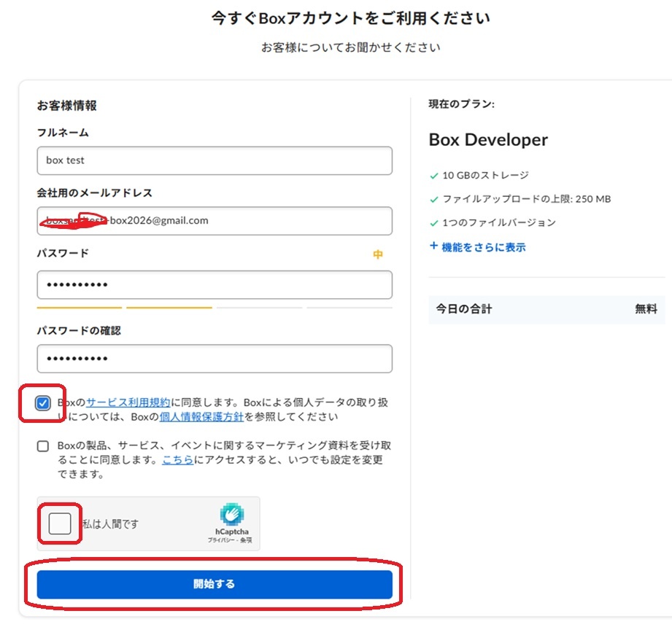This screenshot has height=627, width=672.
Task: Click the 1つのファイルバージョン text
Action: coord(499,222)
